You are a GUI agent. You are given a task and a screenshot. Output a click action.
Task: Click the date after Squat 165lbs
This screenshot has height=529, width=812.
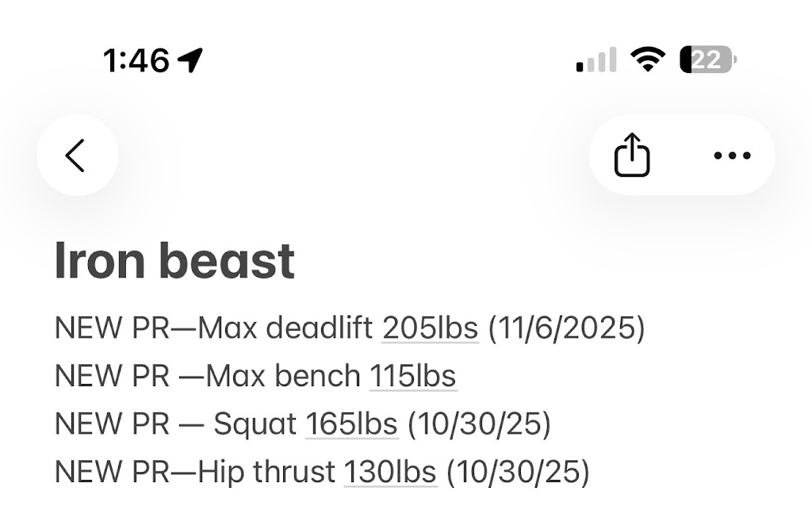(479, 424)
